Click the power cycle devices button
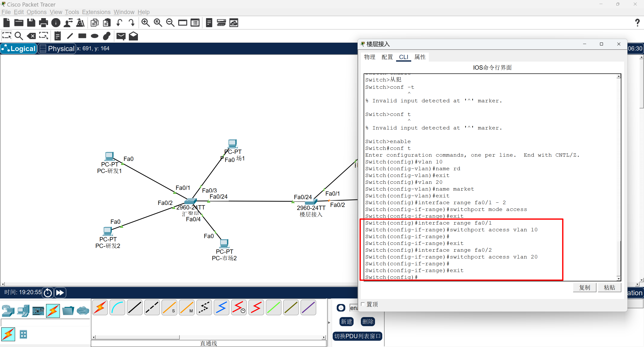 (x=48, y=293)
